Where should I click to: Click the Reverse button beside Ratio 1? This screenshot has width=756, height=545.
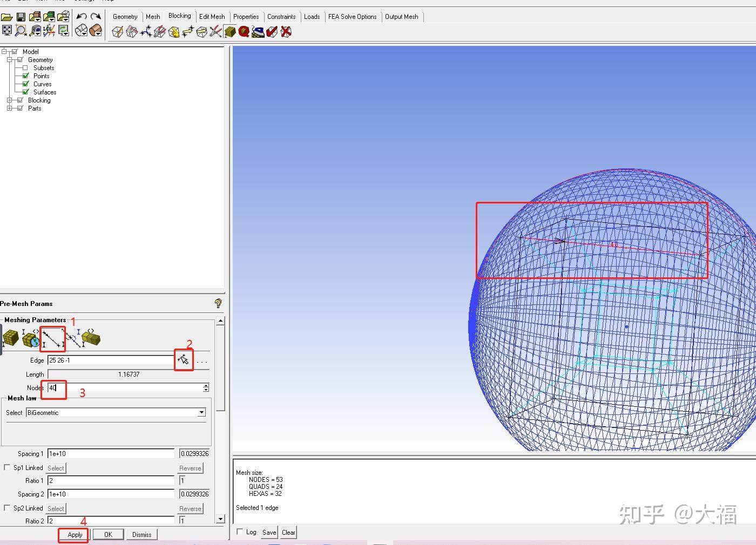pyautogui.click(x=190, y=468)
